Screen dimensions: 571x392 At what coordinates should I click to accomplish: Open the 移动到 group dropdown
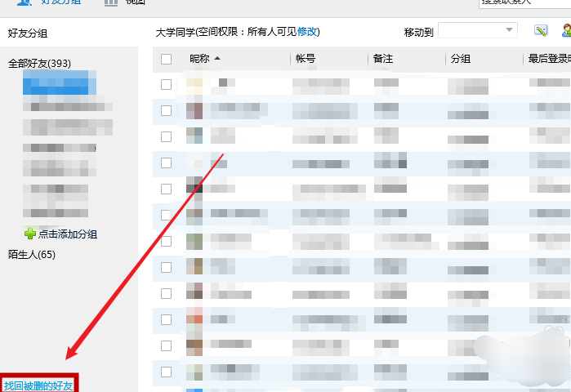pyautogui.click(x=477, y=30)
